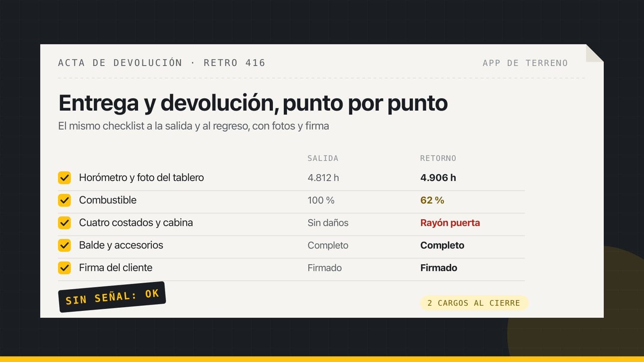
Task: Click the folded page corner
Action: pyautogui.click(x=594, y=53)
